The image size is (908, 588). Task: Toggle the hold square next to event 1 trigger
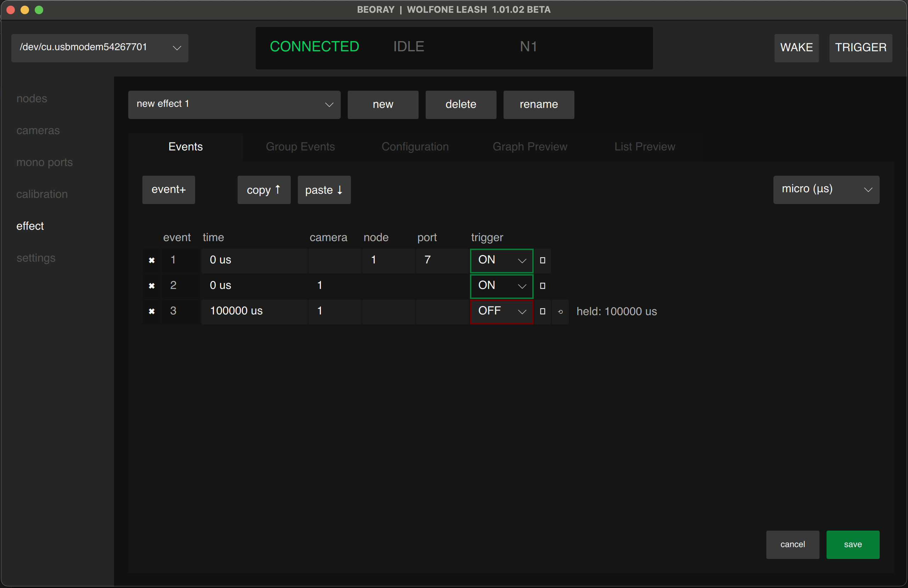[x=543, y=261]
